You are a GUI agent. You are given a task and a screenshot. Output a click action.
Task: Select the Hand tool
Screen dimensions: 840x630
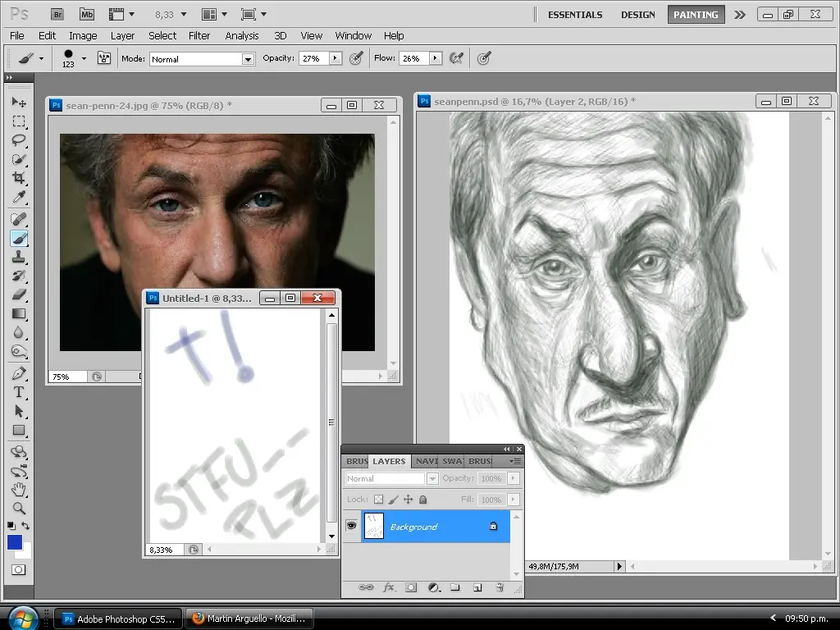tap(19, 490)
